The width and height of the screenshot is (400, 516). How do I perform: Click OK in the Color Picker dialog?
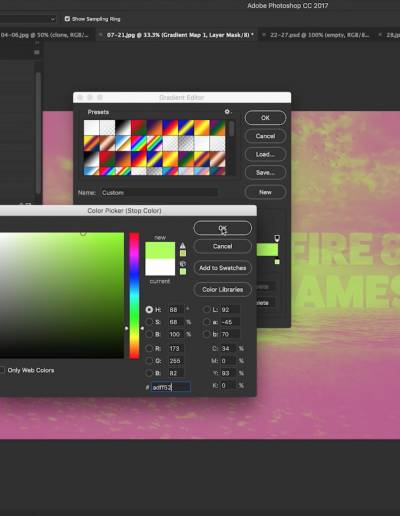tap(223, 228)
